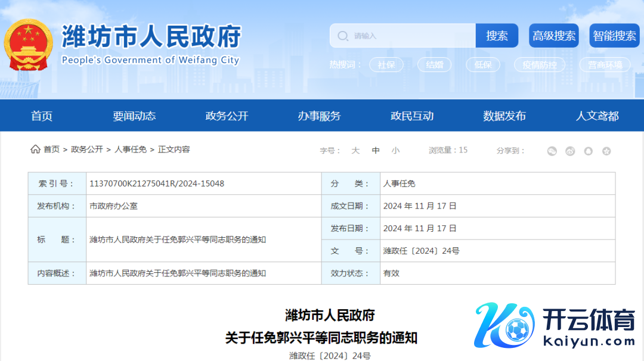Set font size to medium (中)

click(376, 151)
